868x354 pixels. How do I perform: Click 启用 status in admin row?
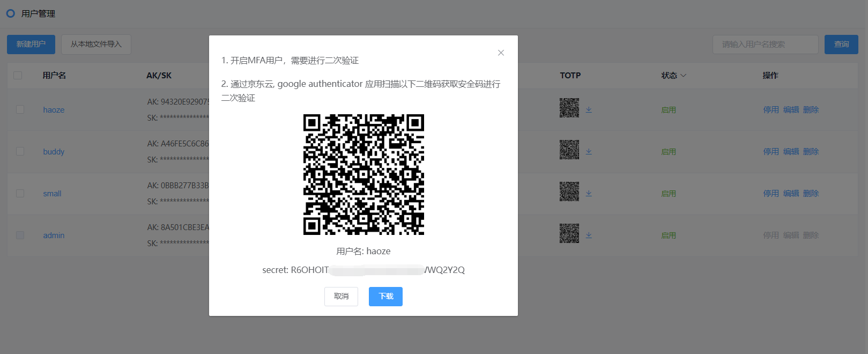[669, 235]
